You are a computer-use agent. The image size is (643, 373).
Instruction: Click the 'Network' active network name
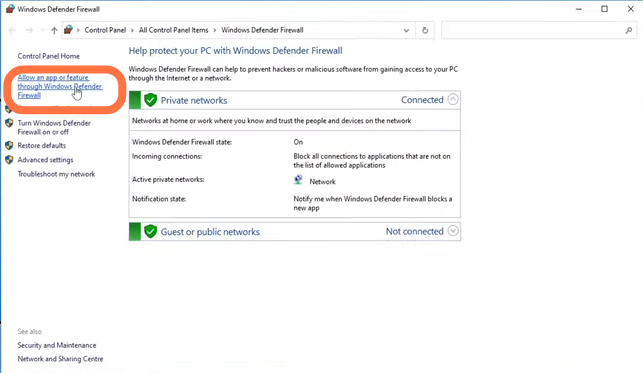coord(322,182)
